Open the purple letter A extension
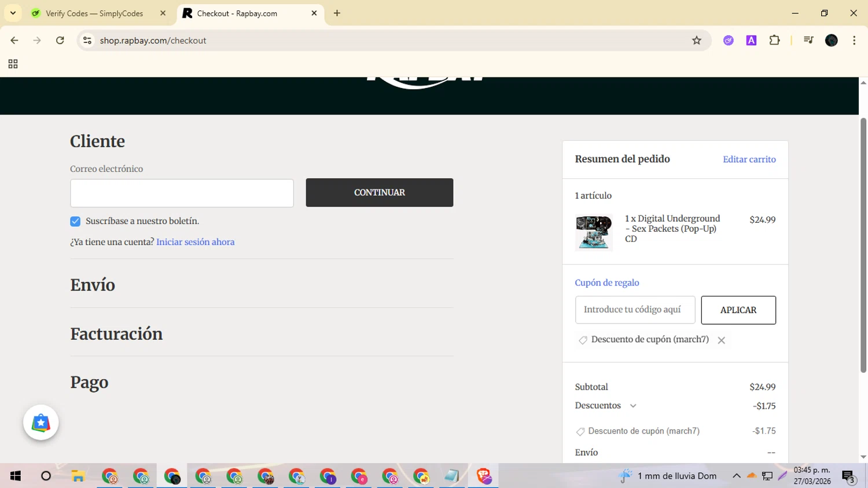The image size is (868, 488). point(751,41)
